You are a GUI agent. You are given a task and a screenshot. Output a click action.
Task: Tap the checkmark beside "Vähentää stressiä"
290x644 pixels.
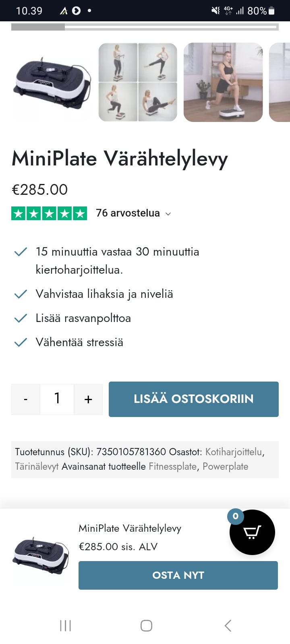[x=20, y=342]
